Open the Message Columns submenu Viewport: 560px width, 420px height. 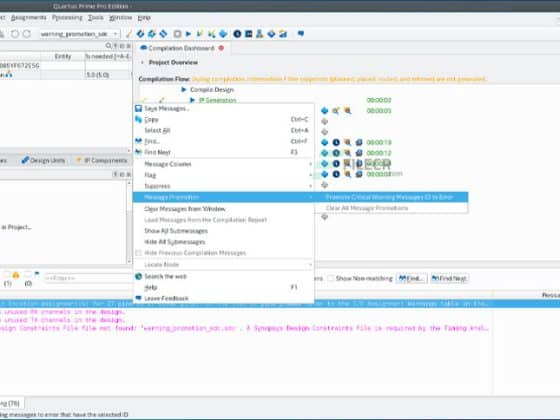click(224, 164)
